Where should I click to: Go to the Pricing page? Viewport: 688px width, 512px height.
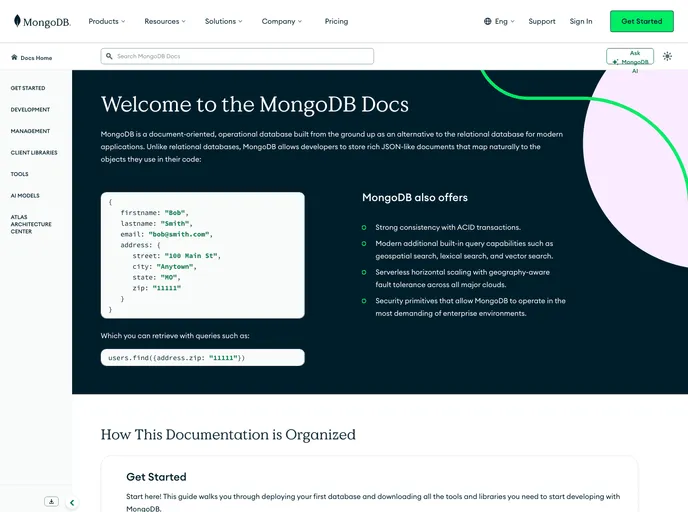336,21
